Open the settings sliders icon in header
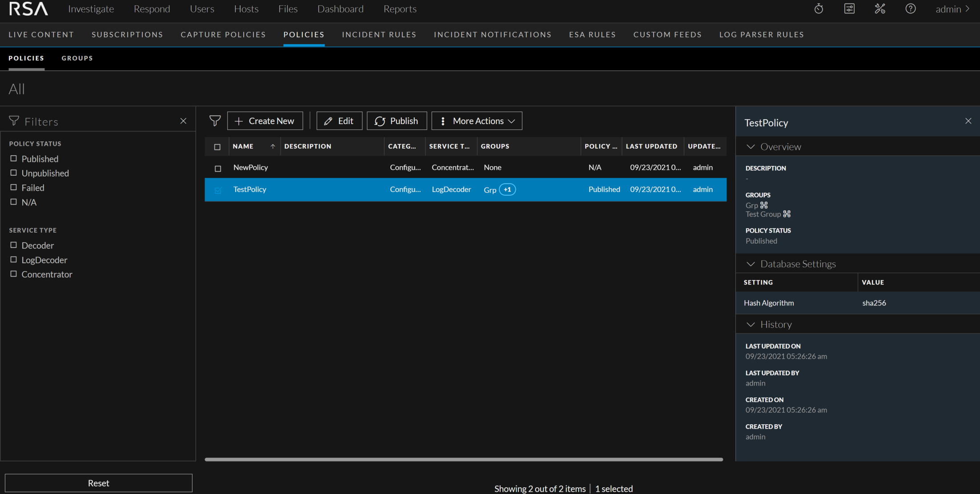This screenshot has width=980, height=494. pyautogui.click(x=849, y=9)
